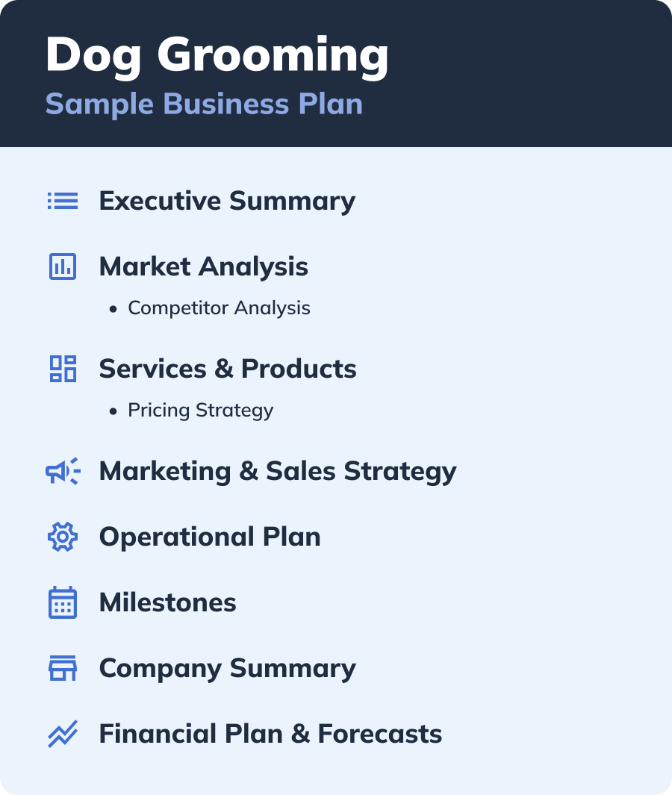Open the Milestones section
The height and width of the screenshot is (795, 672).
tap(167, 602)
